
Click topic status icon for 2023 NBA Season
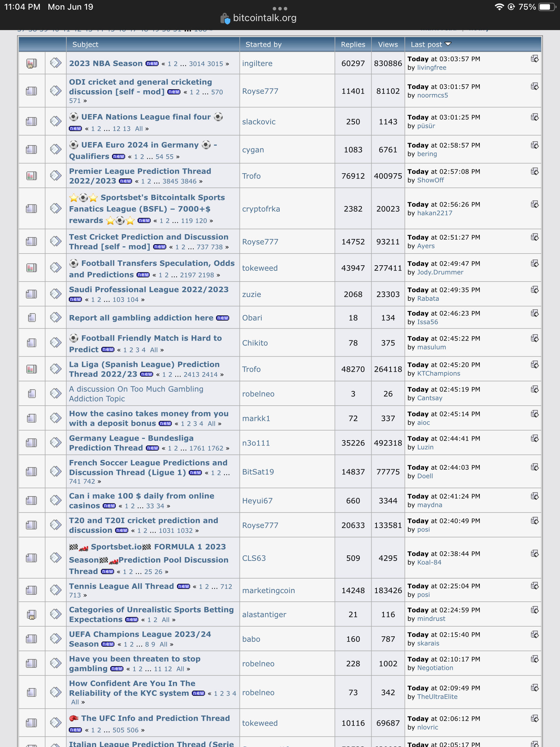[x=32, y=64]
